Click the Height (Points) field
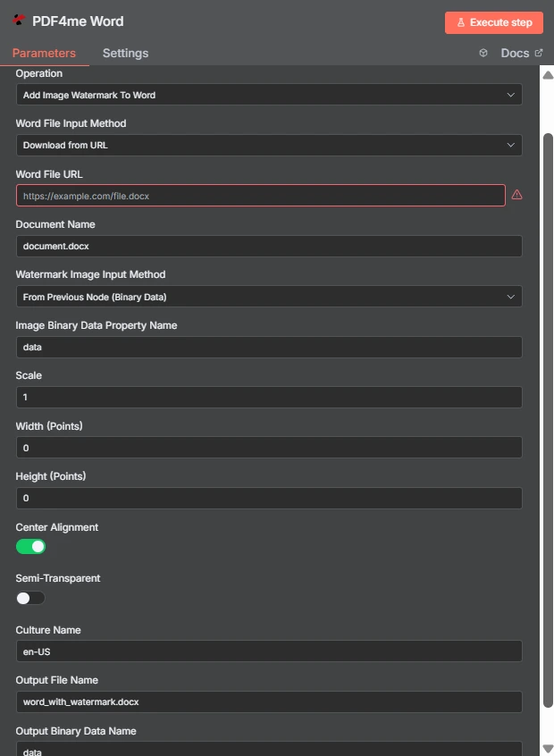Image resolution: width=554 pixels, height=756 pixels. click(269, 498)
